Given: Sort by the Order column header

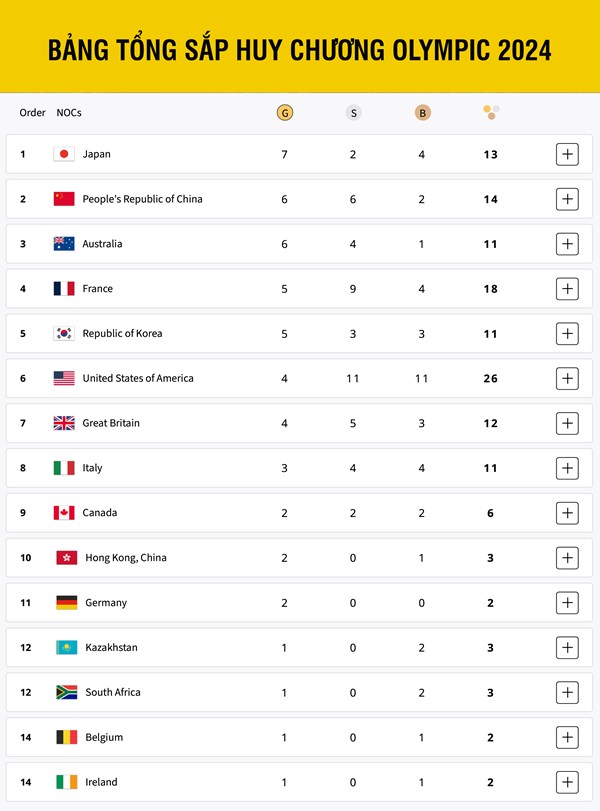Looking at the screenshot, I should pos(33,113).
